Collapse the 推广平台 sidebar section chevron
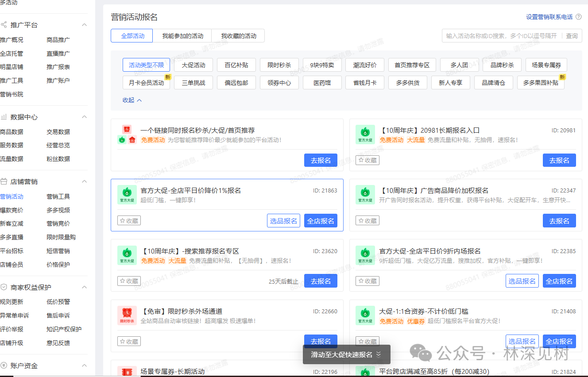588x377 pixels. (85, 25)
